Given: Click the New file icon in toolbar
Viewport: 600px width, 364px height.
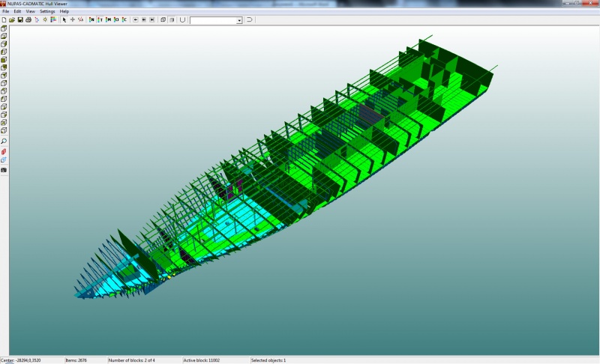Looking at the screenshot, I should tap(4, 19).
